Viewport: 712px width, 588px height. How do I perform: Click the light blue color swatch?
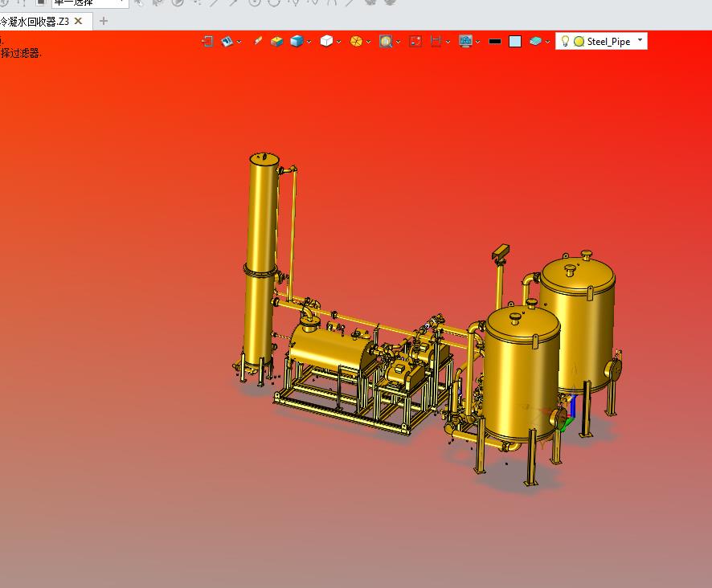(515, 41)
